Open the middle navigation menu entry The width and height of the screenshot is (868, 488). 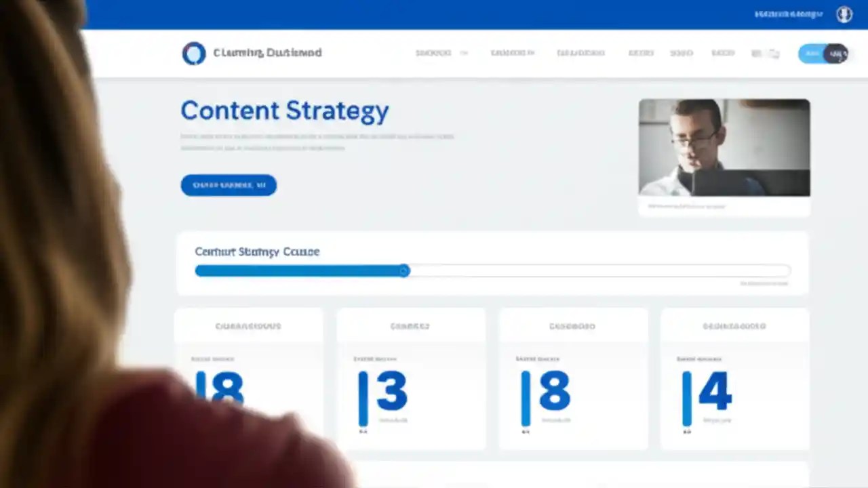point(580,53)
